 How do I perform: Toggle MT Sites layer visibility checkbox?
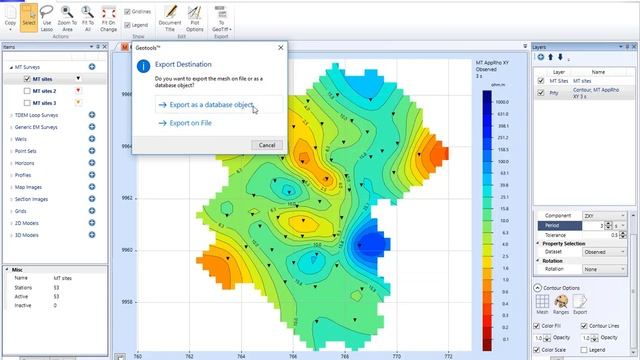pos(541,81)
